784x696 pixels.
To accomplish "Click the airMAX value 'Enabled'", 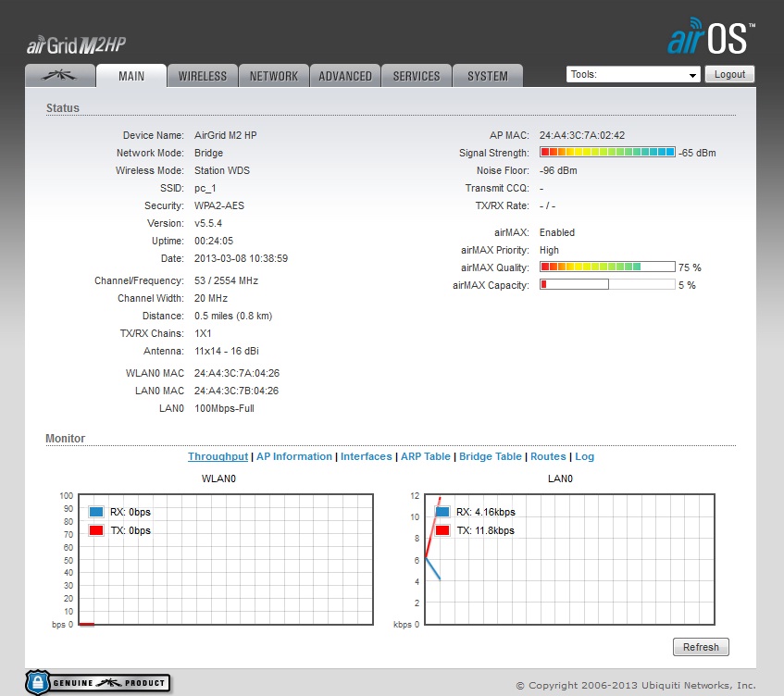I will click(557, 232).
